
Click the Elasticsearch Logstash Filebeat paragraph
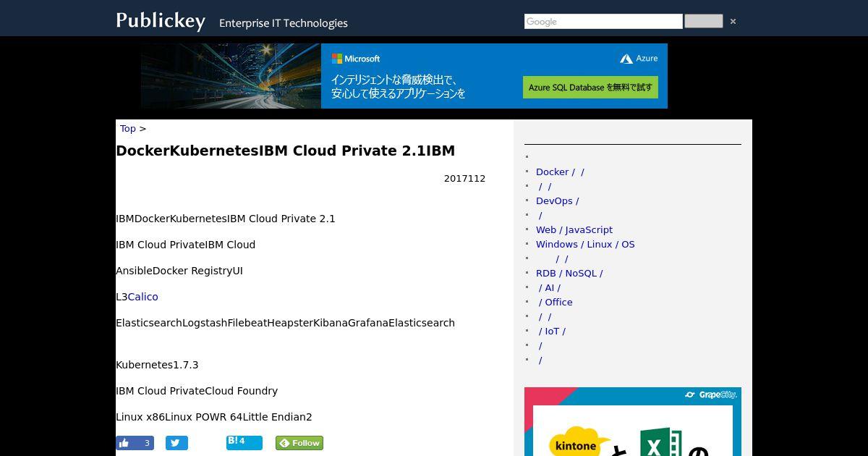285,323
